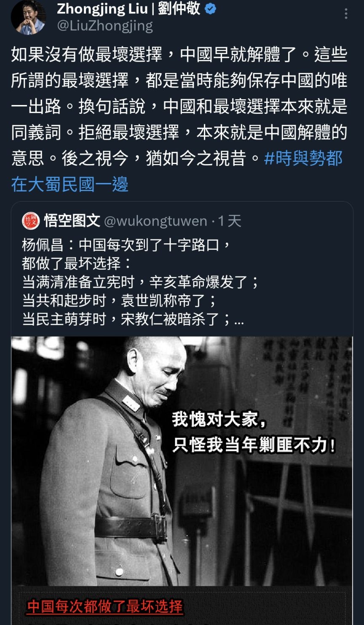
Task: Open the three-dot tweet options menu
Action: click(x=346, y=14)
